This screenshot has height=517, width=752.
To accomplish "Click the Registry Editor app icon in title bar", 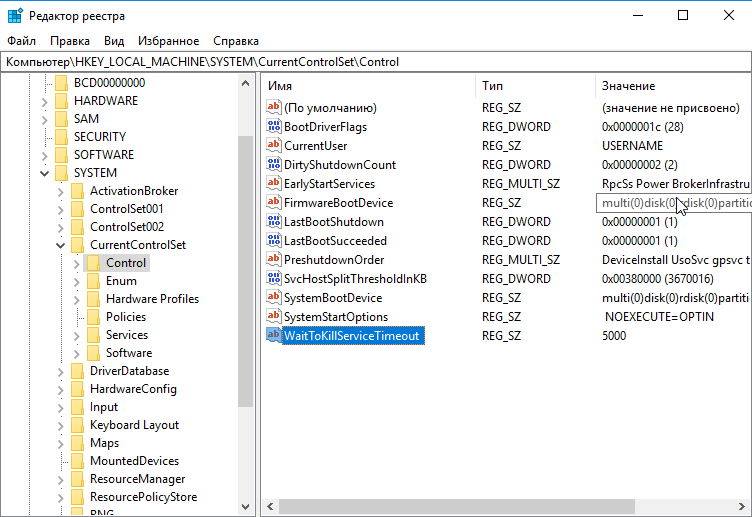I will (15, 15).
